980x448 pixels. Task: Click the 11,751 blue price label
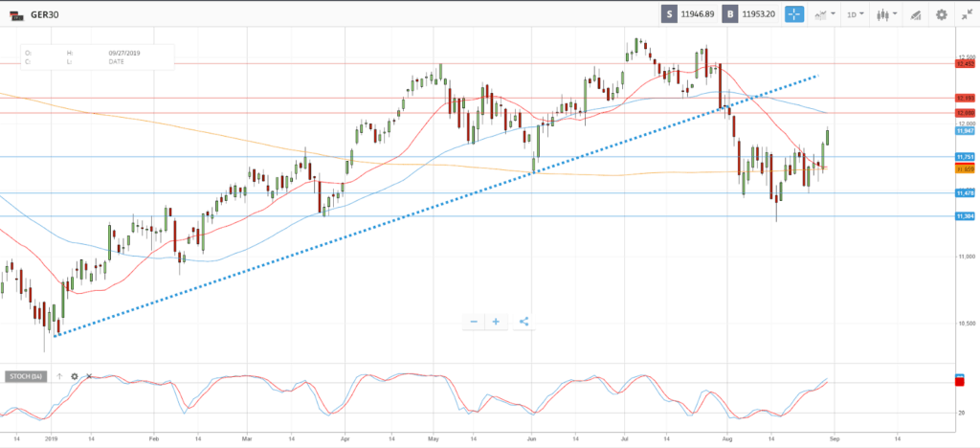point(966,157)
